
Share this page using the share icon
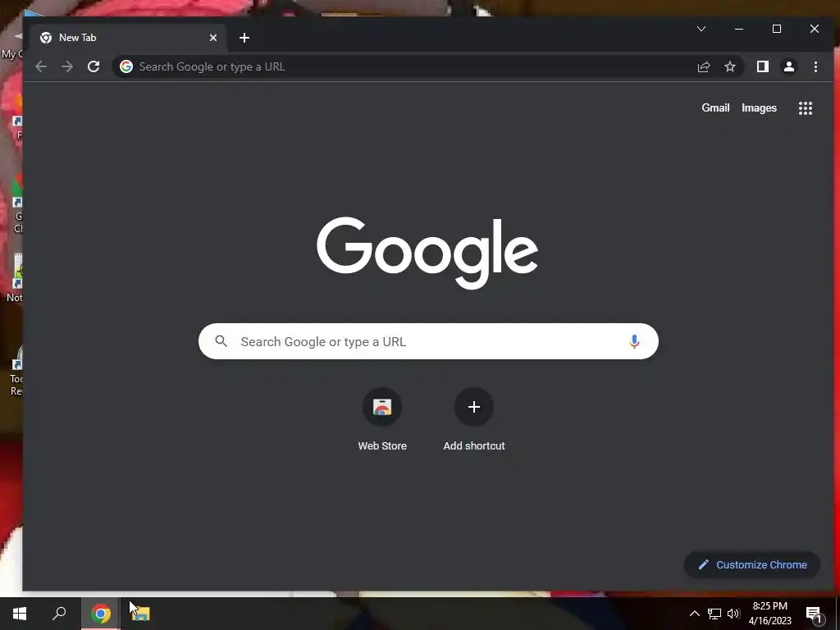703,66
